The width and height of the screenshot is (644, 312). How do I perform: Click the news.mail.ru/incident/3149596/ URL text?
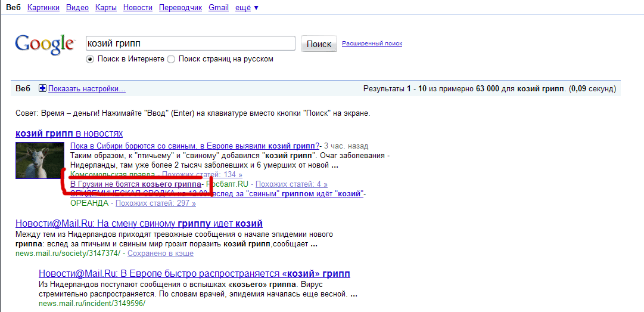point(92,304)
